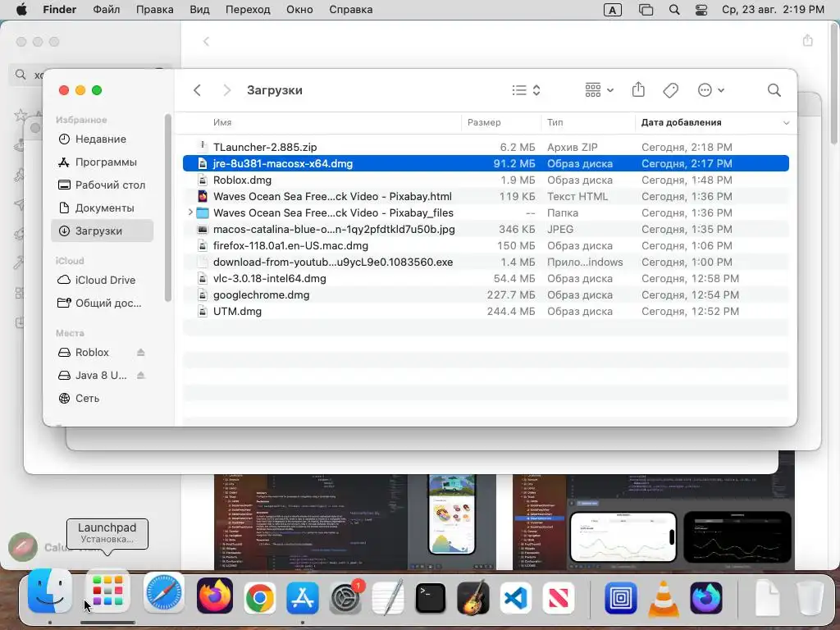Open the Вид menu

(x=199, y=10)
